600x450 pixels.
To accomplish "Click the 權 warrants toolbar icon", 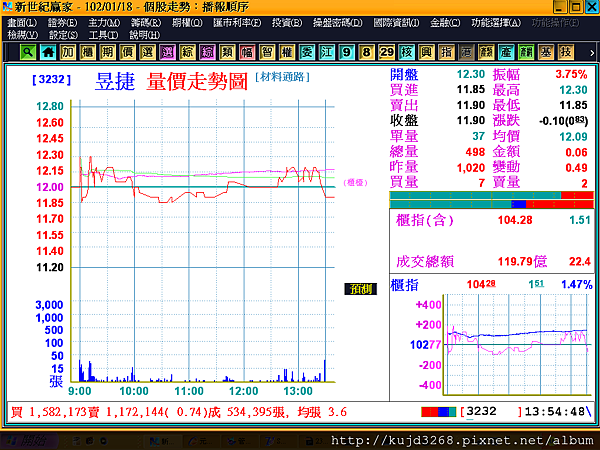I will pos(287,52).
